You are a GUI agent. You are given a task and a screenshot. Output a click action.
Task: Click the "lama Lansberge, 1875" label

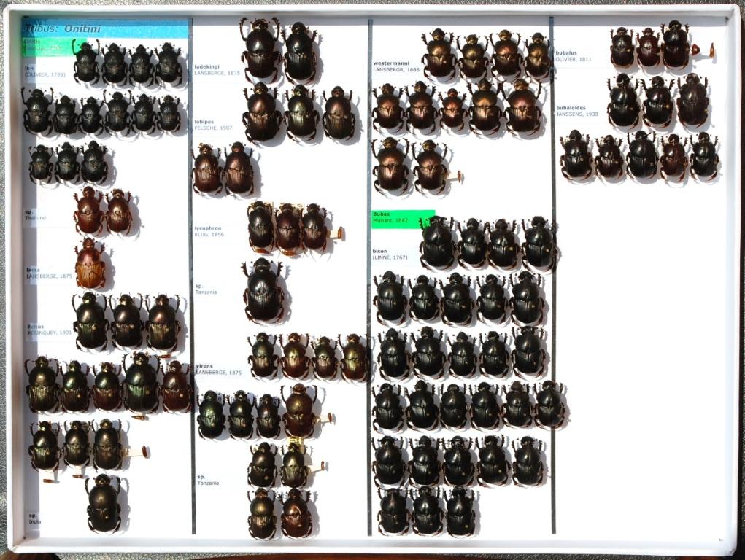(49, 273)
